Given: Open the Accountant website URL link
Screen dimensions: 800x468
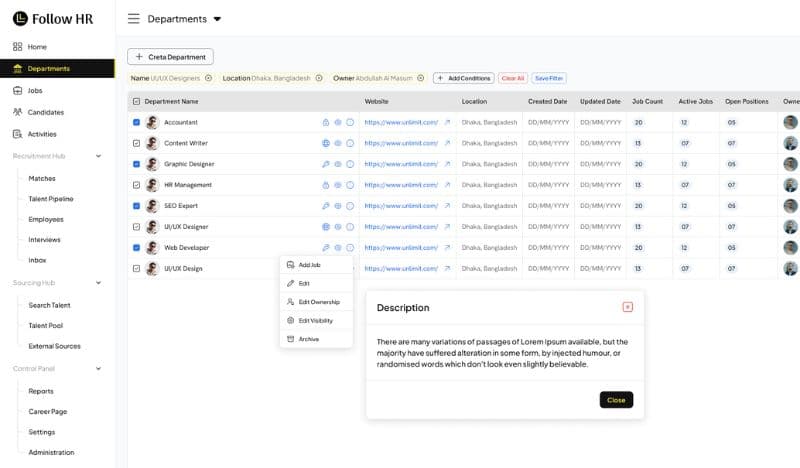Looking at the screenshot, I should [400, 122].
